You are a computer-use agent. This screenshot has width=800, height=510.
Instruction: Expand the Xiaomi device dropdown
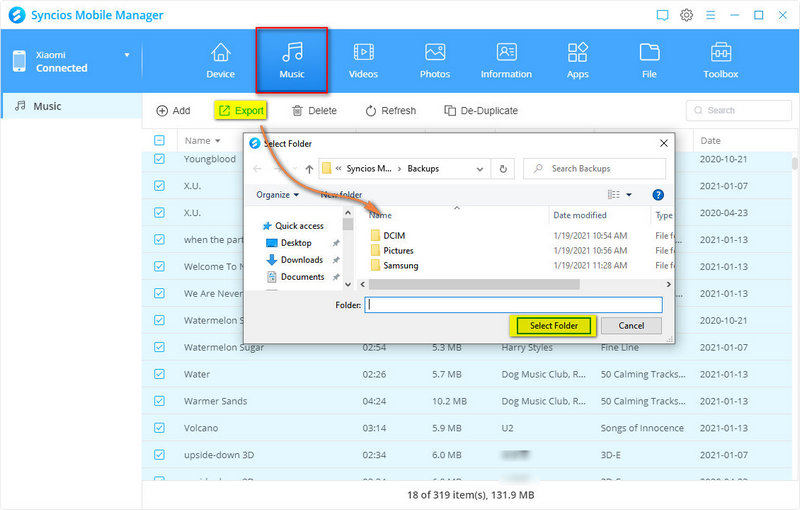127,55
